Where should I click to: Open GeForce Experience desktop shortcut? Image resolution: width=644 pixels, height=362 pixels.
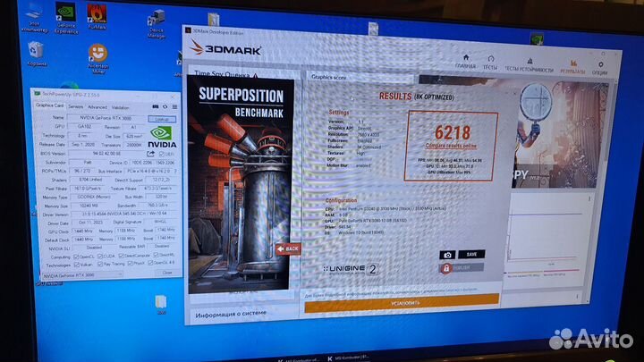pyautogui.click(x=64, y=16)
